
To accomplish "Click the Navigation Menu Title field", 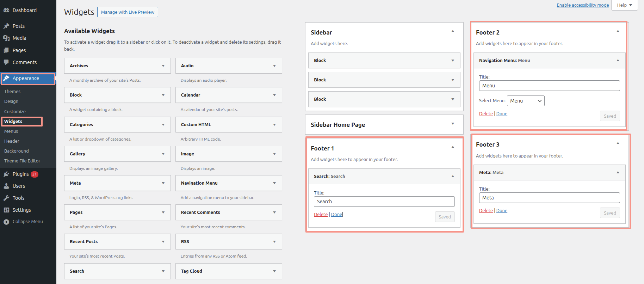I will pyautogui.click(x=550, y=86).
